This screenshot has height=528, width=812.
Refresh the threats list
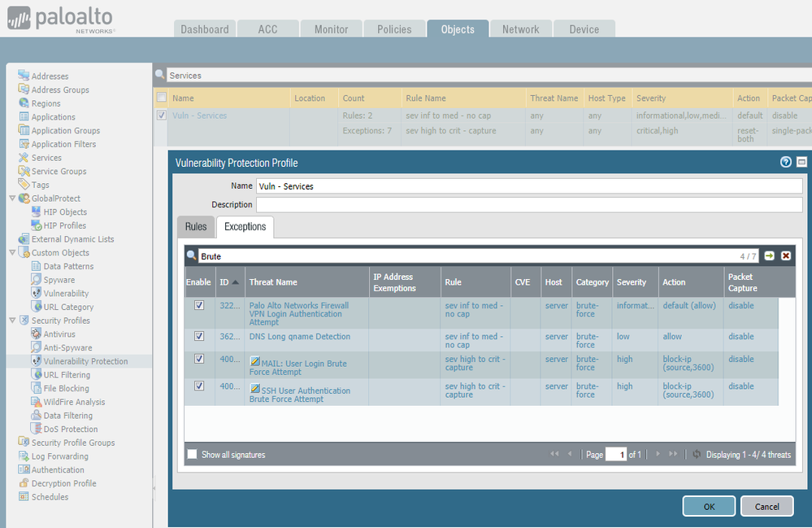[697, 454]
